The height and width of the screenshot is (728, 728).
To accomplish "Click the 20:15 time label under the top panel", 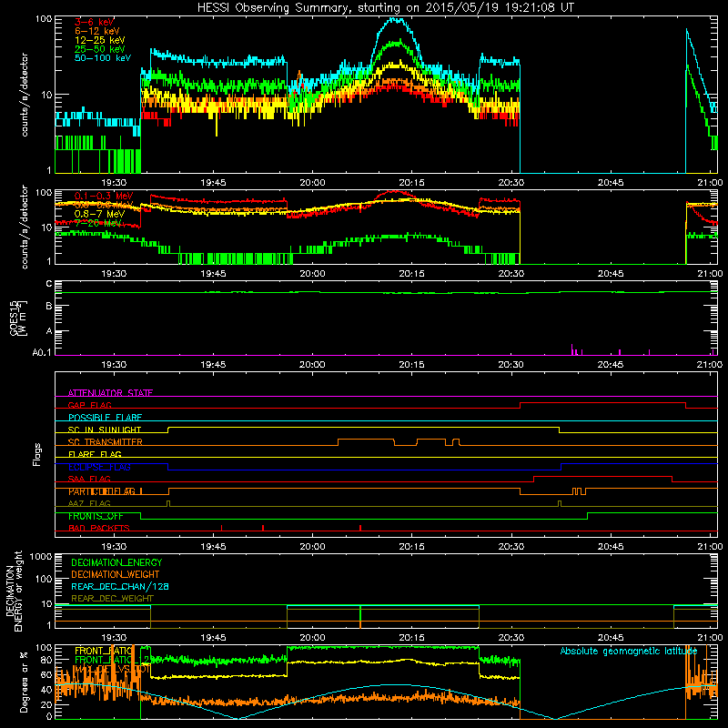I will click(411, 183).
